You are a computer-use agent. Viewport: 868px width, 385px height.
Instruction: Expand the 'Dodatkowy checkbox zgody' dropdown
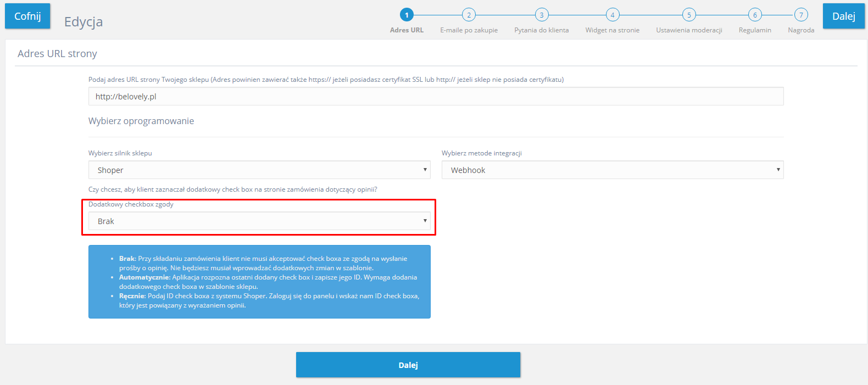[259, 221]
